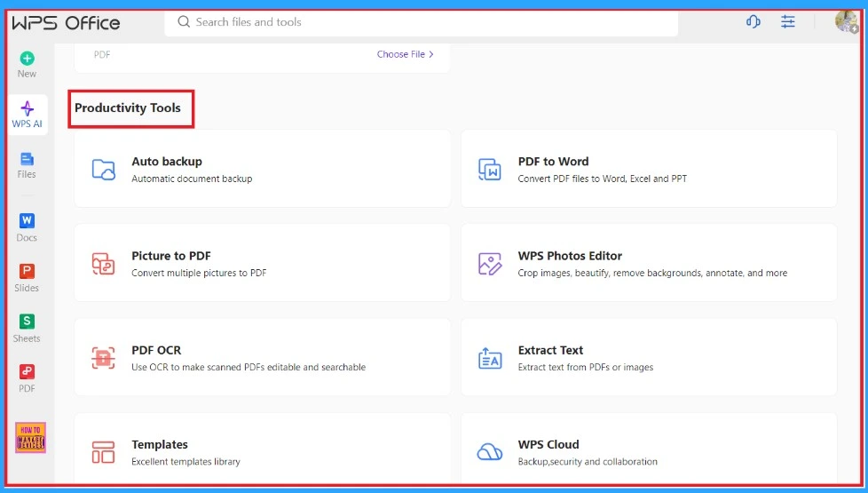The height and width of the screenshot is (493, 868).
Task: Open the PDF OCR title
Action: click(x=156, y=350)
